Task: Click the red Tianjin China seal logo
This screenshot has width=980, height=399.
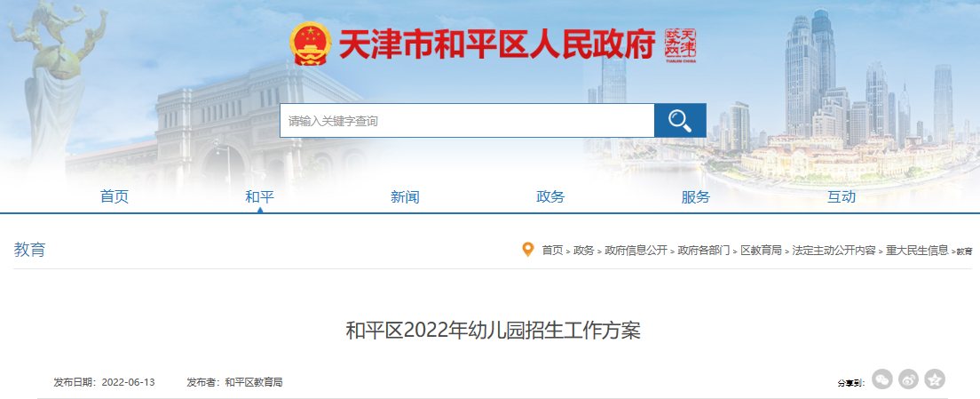Action: tap(680, 45)
